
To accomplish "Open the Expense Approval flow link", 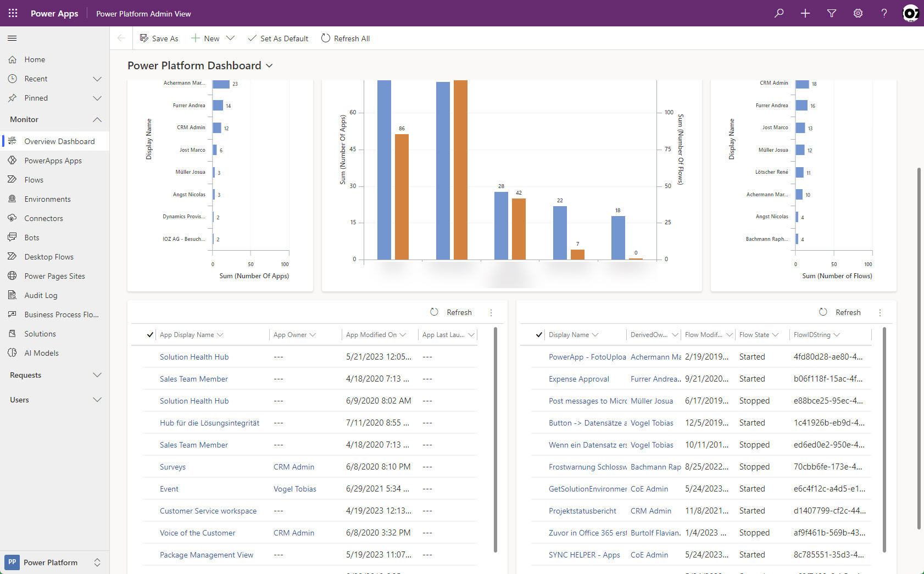I will coord(578,379).
